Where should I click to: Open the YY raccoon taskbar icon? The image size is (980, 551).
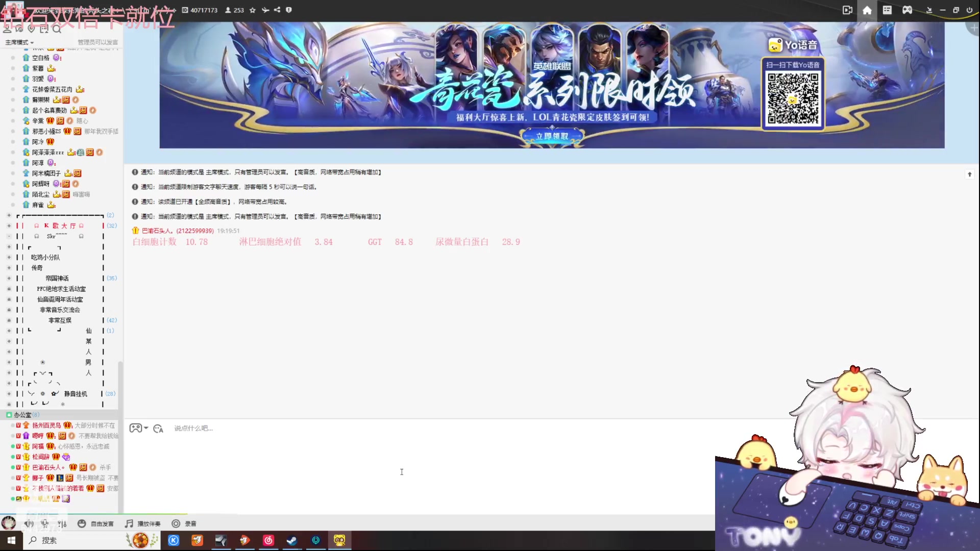339,540
